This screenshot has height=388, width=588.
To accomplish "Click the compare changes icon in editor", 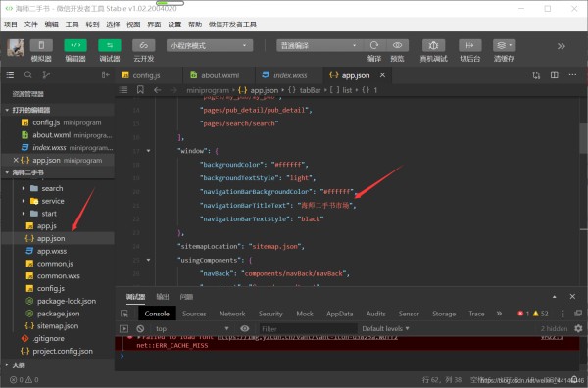I will point(536,75).
